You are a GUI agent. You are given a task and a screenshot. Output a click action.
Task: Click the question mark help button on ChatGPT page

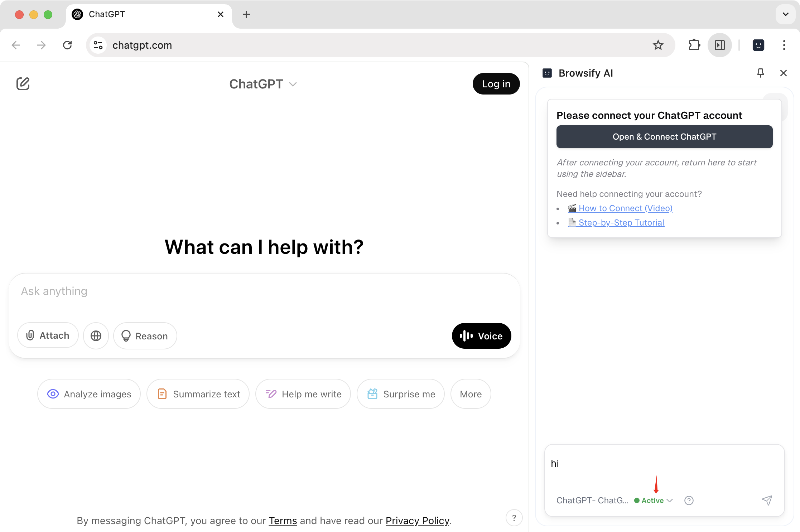514,518
